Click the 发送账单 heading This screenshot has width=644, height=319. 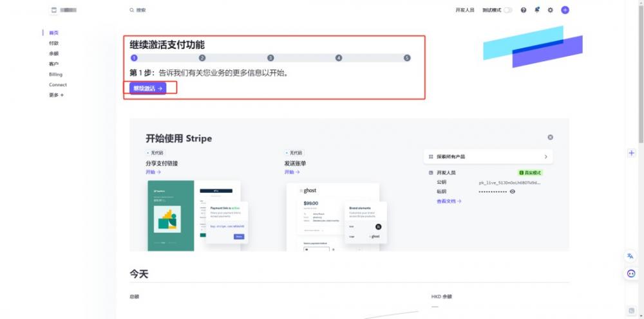pos(296,163)
